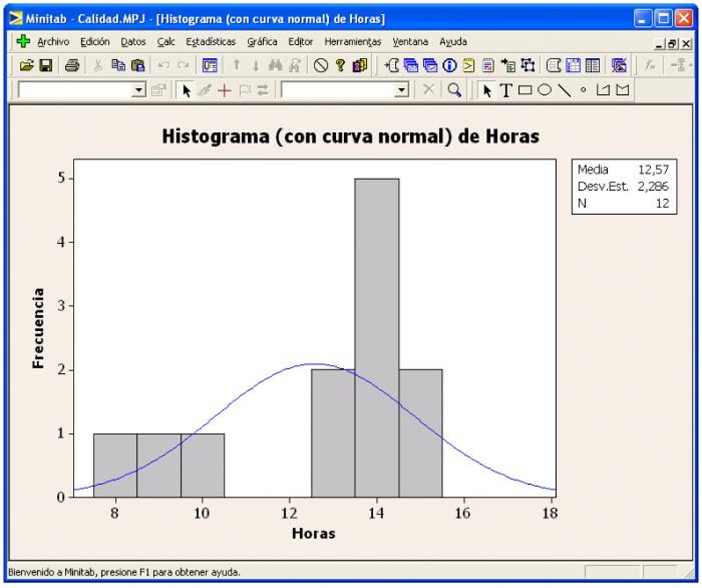This screenshot has height=588, width=702.
Task: Show Info with blue 'i' icon
Action: (449, 66)
